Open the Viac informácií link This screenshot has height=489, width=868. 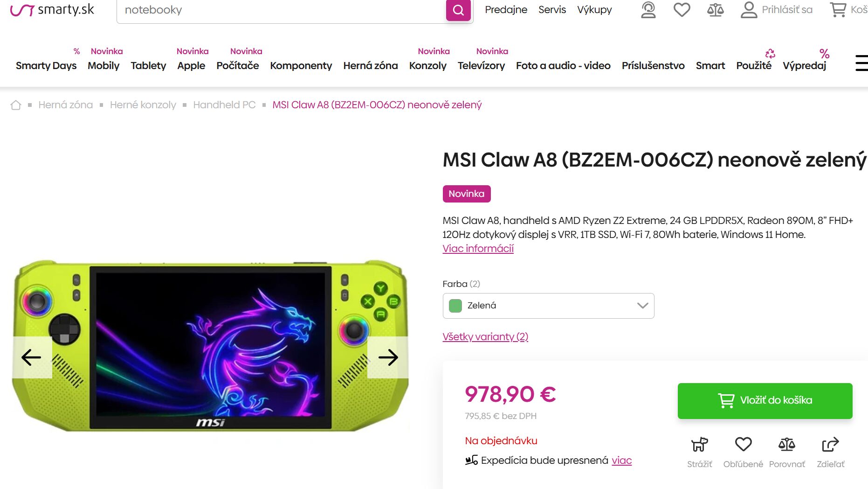(478, 249)
